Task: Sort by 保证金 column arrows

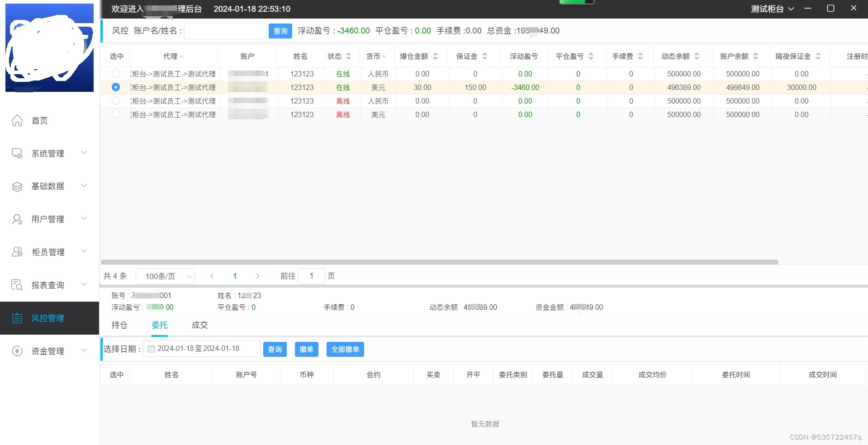Action: (x=484, y=56)
